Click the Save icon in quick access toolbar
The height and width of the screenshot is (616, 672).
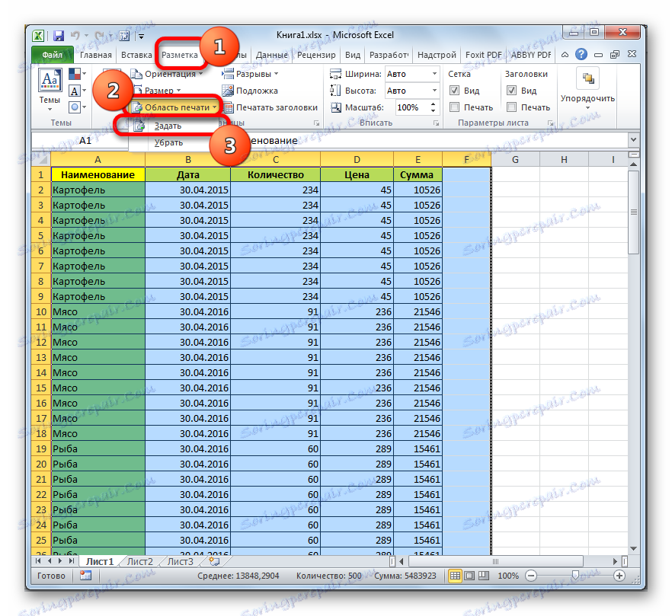(x=59, y=35)
